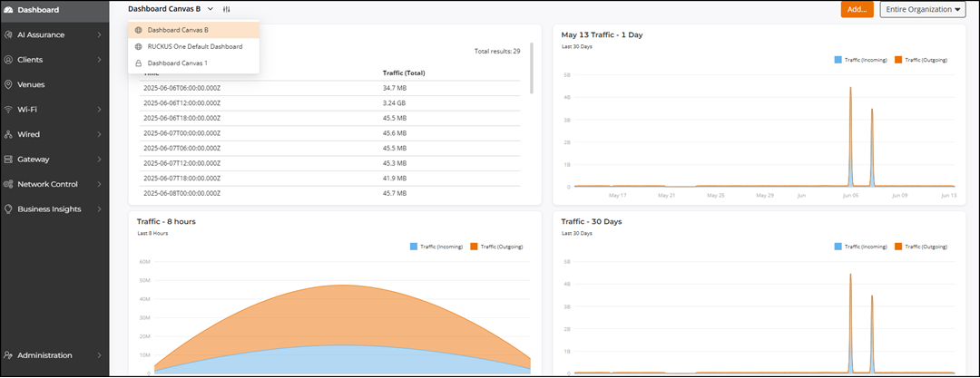This screenshot has height=378, width=980.
Task: Click the blue Incoming swatch in May 13 Traffic legend
Action: pos(838,60)
